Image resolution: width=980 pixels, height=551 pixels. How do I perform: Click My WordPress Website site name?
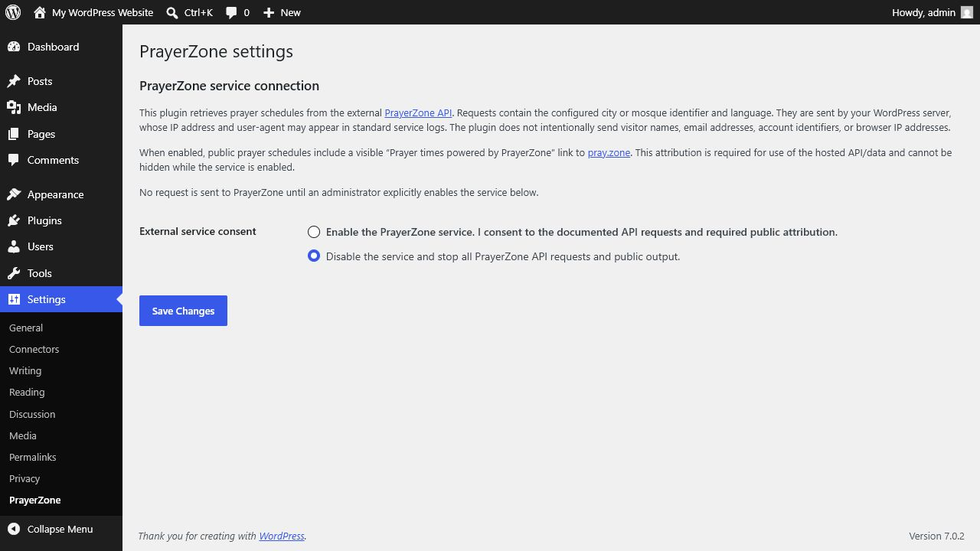point(103,12)
